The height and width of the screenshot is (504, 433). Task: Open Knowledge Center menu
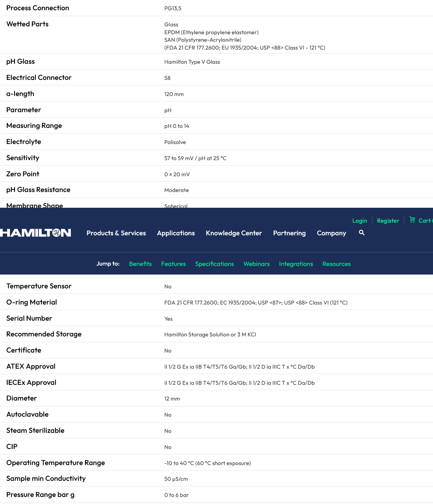coord(234,233)
